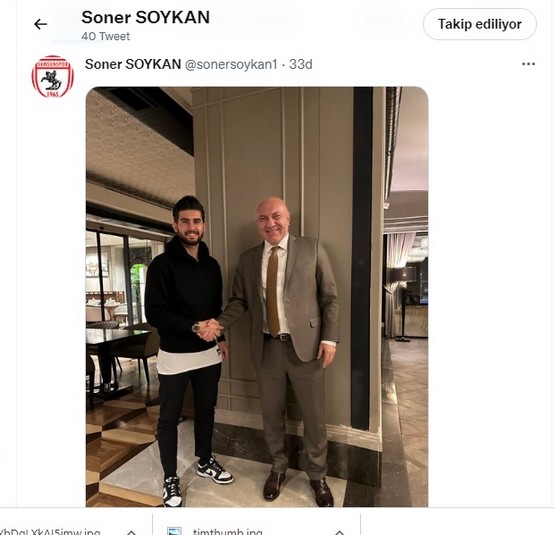Click the @sonersoykan1 handle

tap(231, 64)
